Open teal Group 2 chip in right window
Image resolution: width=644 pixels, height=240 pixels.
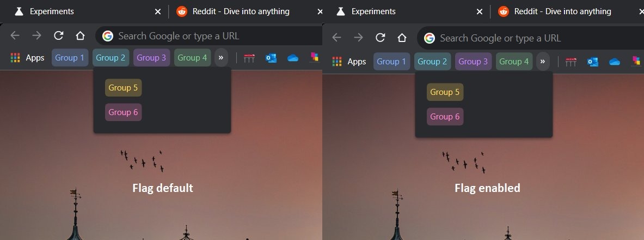click(432, 61)
